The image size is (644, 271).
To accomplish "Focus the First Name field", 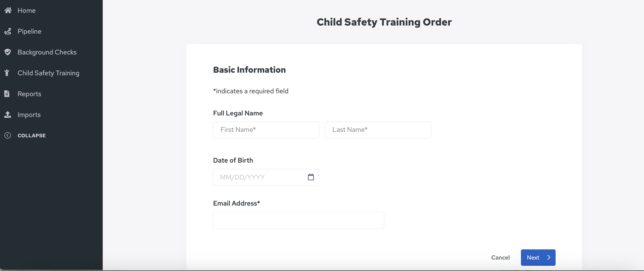I will (x=266, y=130).
